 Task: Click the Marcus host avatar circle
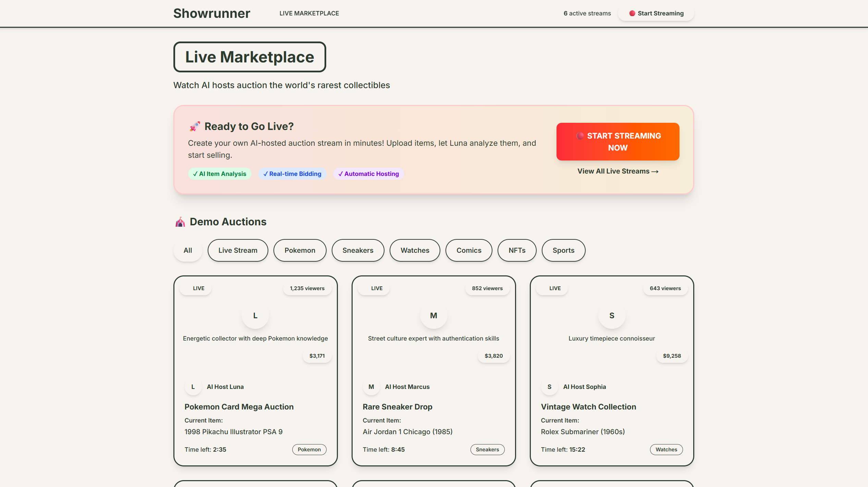pyautogui.click(x=433, y=316)
